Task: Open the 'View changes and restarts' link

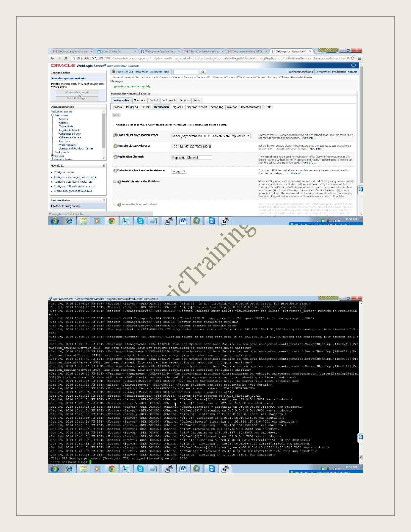Action: (68, 78)
